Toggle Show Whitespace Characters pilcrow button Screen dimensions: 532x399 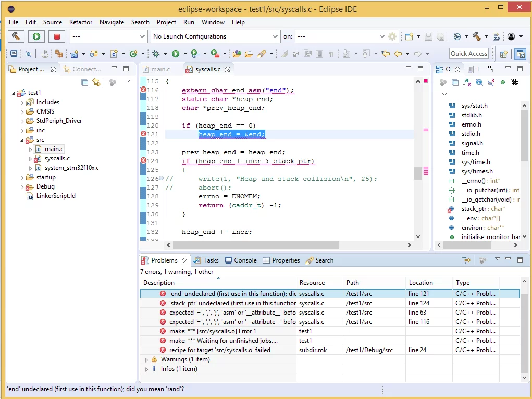click(x=331, y=54)
